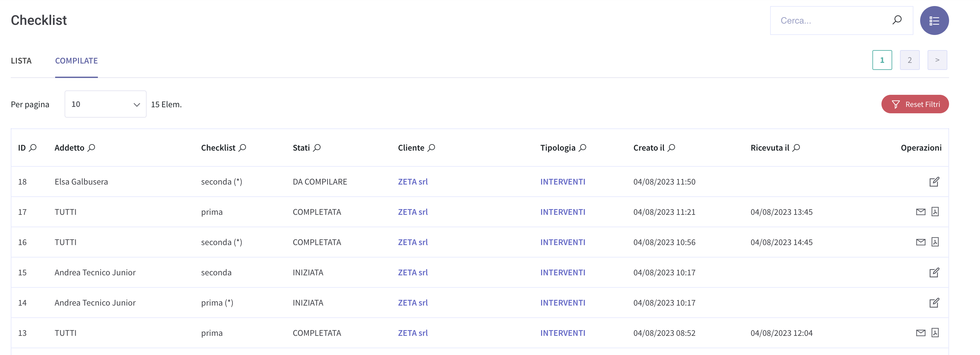This screenshot has height=355, width=980.
Task: Open ZETA srl link in row 13
Action: [413, 333]
